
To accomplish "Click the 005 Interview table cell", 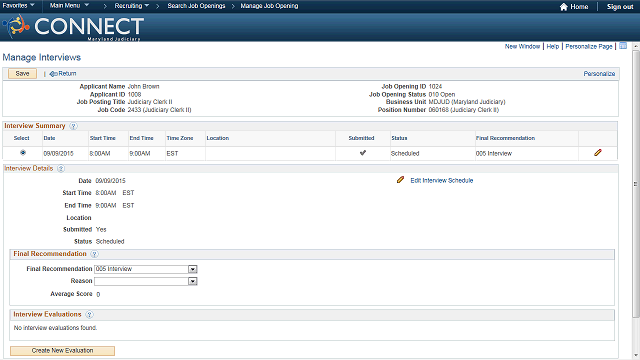I will 493,153.
